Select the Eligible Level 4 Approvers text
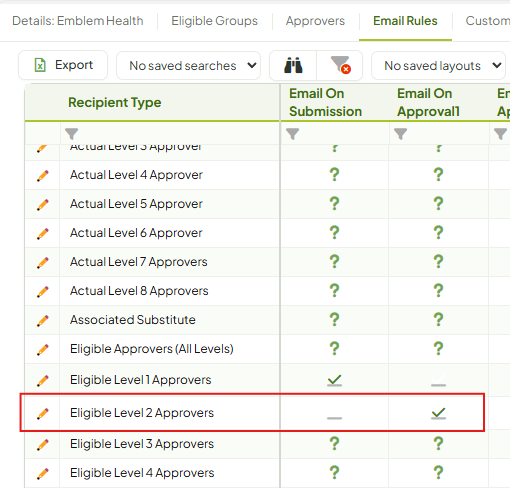Image resolution: width=510 pixels, height=488 pixels. 142,473
